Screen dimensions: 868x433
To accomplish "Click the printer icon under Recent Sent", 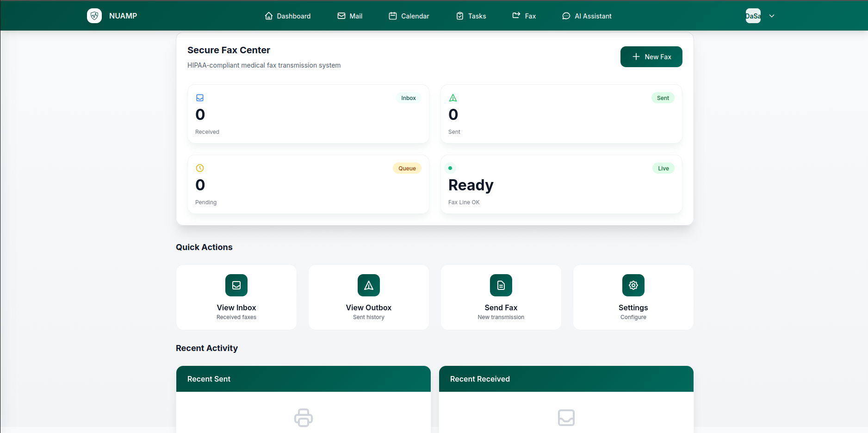I will [304, 418].
